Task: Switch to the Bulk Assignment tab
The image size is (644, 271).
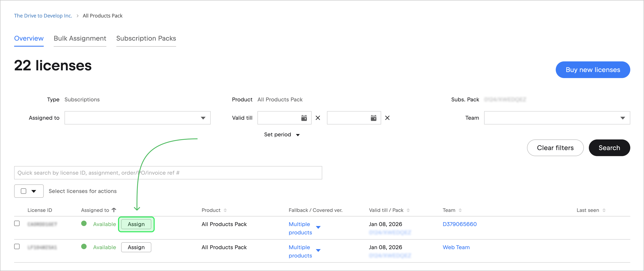Action: point(80,38)
